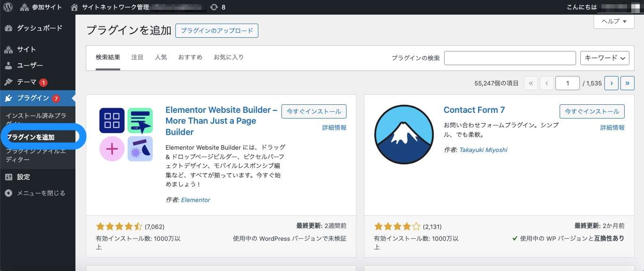This screenshot has width=644, height=271.
Task: Select プラグインを追加 submenu item
Action: pyautogui.click(x=31, y=137)
